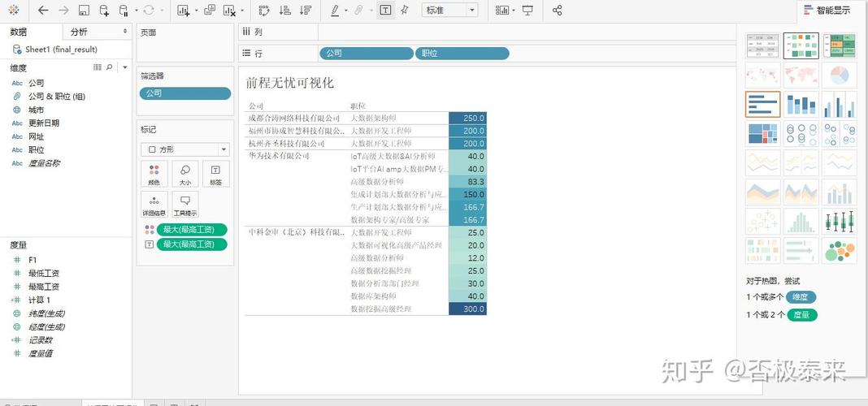Choose the text table chart thumbnail
This screenshot has height=406, width=868.
(x=763, y=45)
